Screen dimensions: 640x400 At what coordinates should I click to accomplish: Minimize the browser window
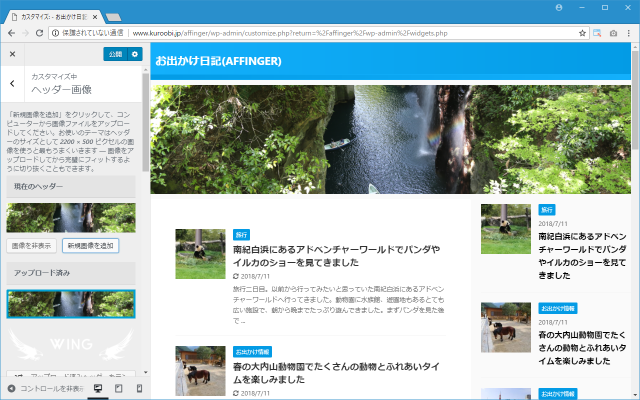click(582, 7)
